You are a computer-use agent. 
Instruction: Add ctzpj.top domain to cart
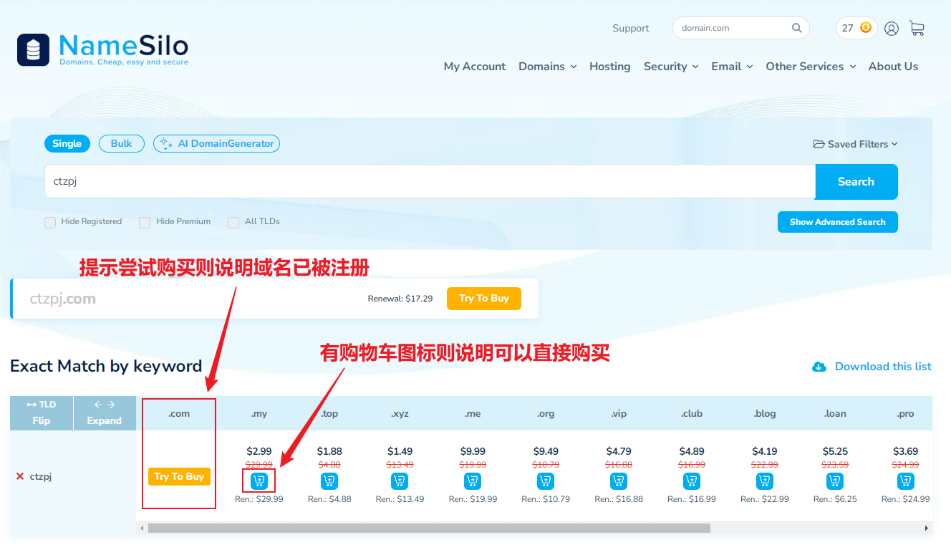329,481
